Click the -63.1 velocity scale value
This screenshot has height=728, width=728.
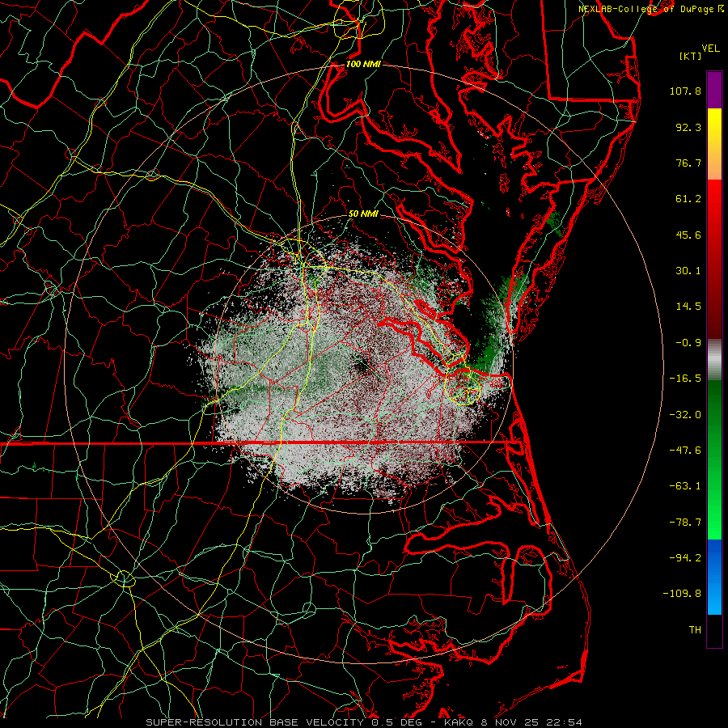[685, 486]
